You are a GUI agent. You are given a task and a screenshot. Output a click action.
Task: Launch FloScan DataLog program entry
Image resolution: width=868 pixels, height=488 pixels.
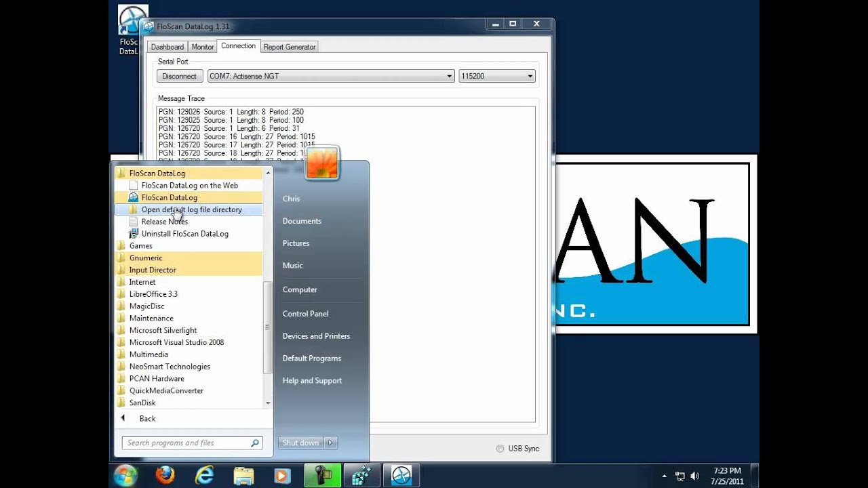(189, 197)
